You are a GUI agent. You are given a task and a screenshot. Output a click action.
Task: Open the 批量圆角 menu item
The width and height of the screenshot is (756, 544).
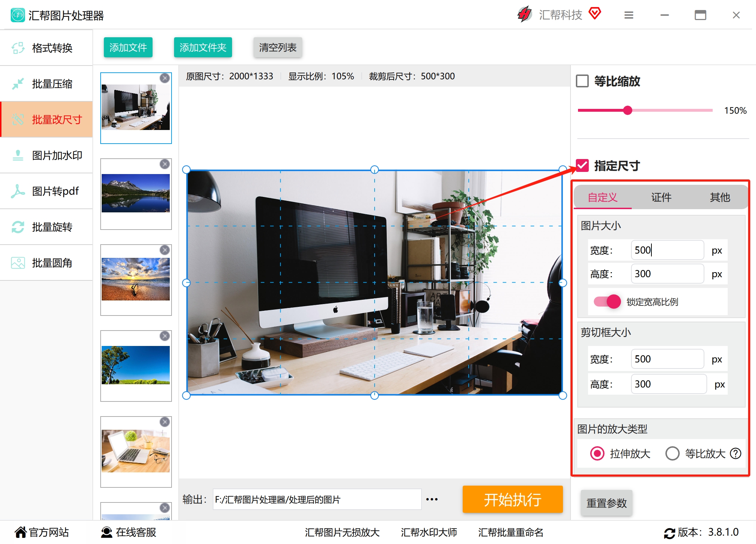[47, 263]
